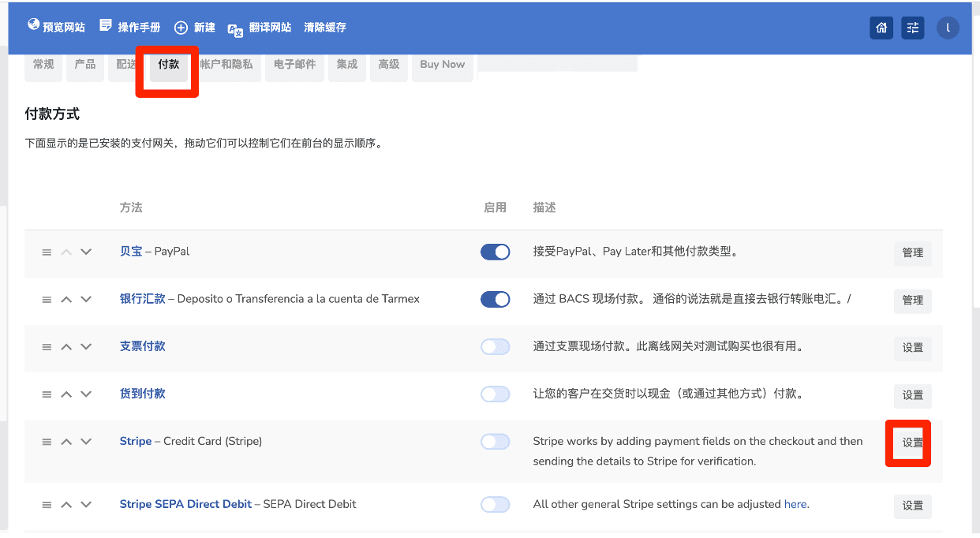Click 设置 button for Stripe row

(x=912, y=443)
